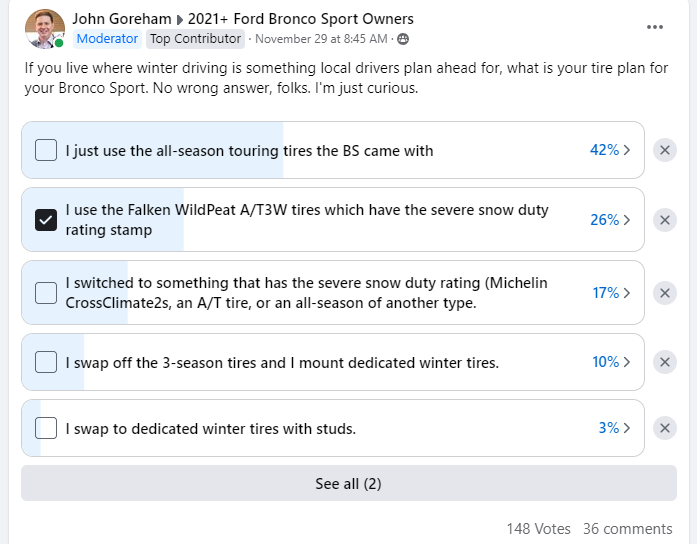Click John Goreham's profile picture
The height and width of the screenshot is (544, 697).
pyautogui.click(x=45, y=29)
